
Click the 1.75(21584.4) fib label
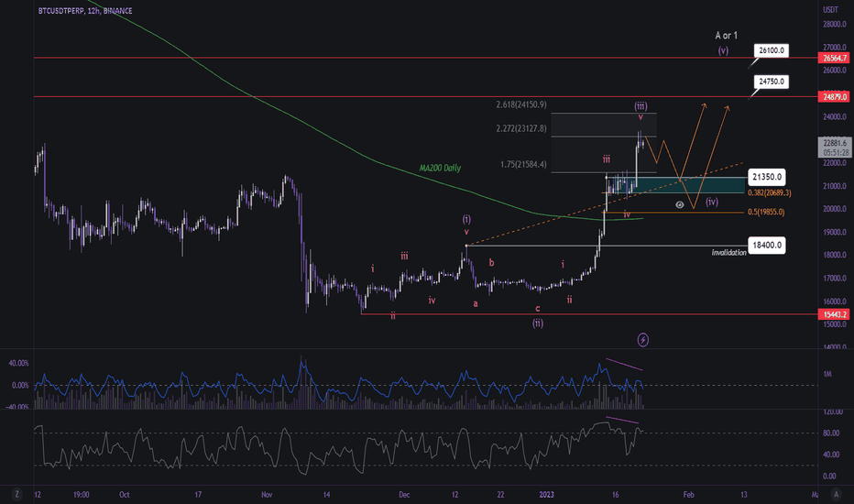click(x=523, y=164)
